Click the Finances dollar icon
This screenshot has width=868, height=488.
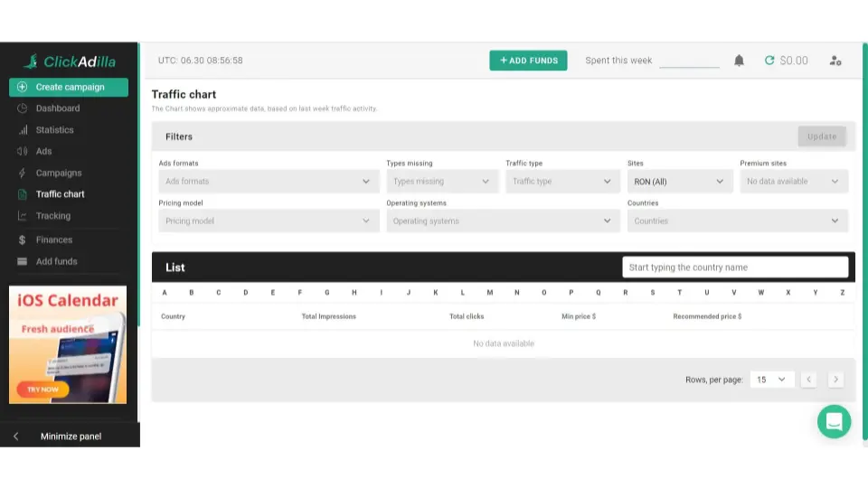(23, 240)
